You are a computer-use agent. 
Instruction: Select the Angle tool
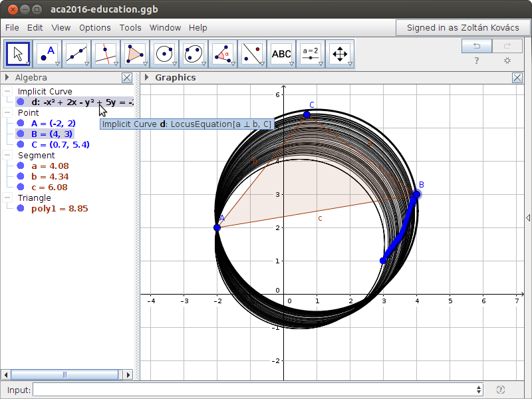pyautogui.click(x=223, y=54)
